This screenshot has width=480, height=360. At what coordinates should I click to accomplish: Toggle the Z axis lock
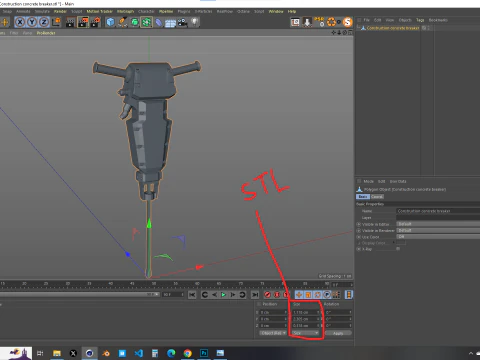coord(44,22)
